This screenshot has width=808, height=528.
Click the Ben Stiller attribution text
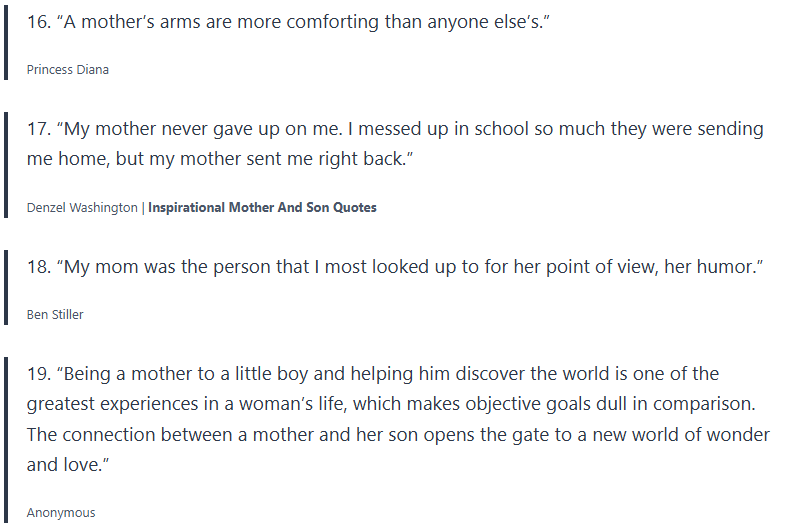(x=55, y=314)
